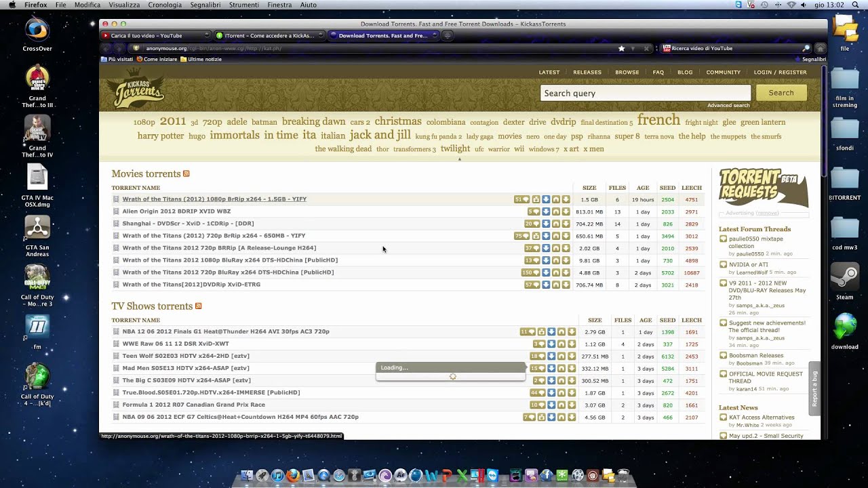
Task: Click LOGIN / REGISTER link
Action: click(781, 73)
